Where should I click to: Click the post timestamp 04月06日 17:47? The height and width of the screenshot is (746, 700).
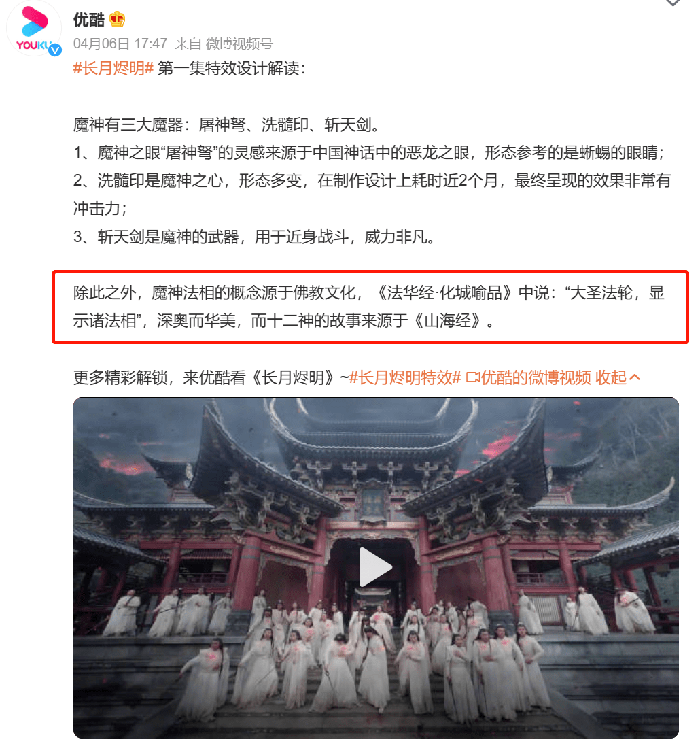[x=120, y=44]
